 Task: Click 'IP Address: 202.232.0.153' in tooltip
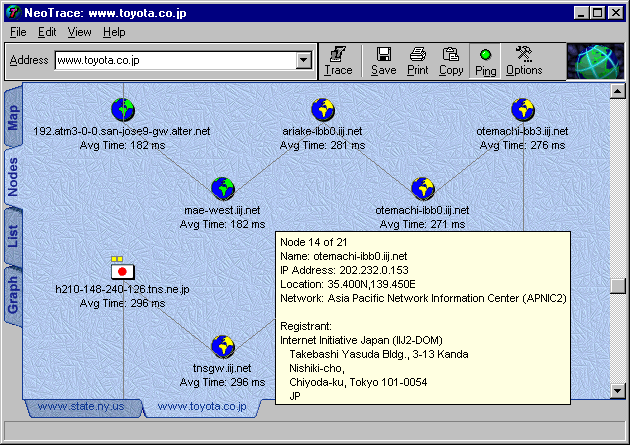[344, 270]
